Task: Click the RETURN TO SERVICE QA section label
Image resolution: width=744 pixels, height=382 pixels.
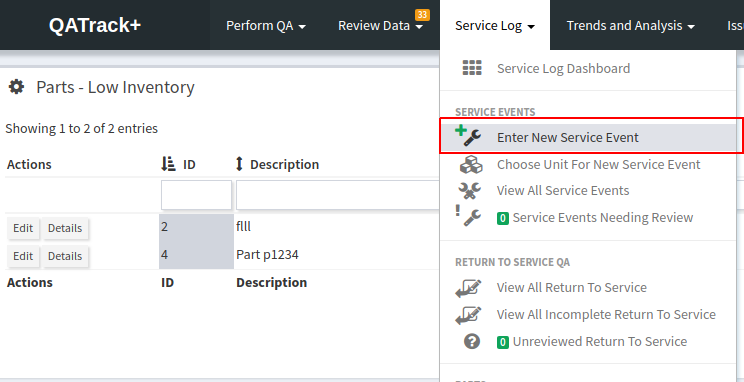Action: 512,262
